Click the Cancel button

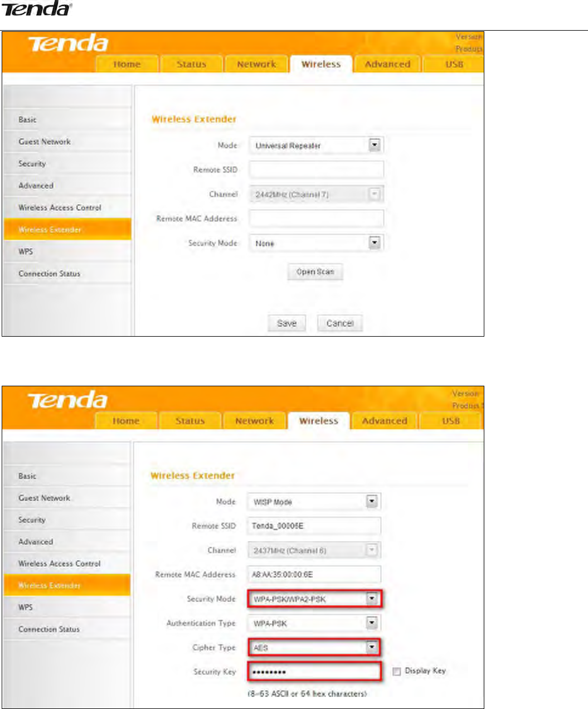tap(340, 323)
